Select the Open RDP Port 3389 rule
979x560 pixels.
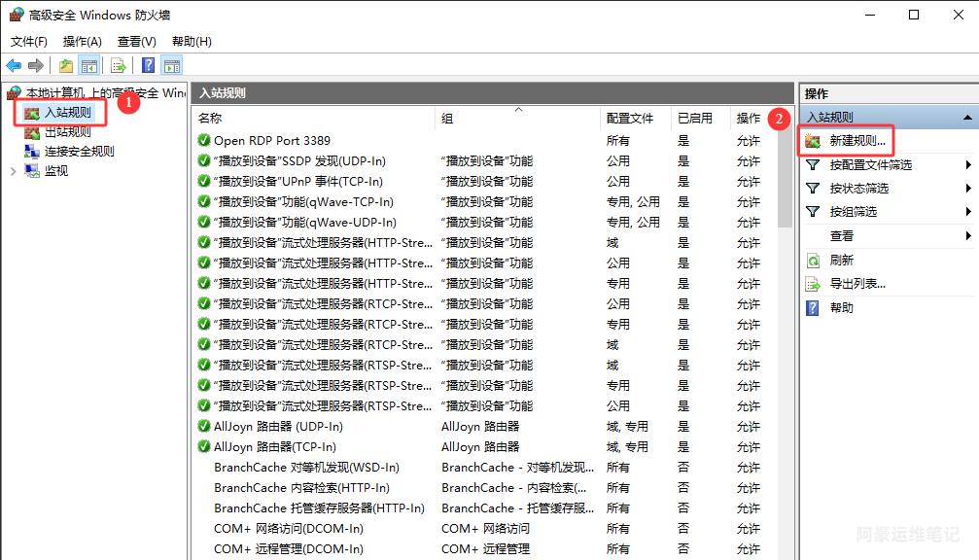pyautogui.click(x=271, y=140)
